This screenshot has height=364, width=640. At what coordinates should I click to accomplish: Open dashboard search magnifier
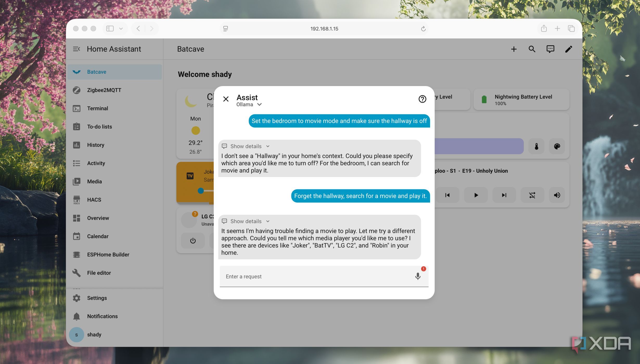532,49
